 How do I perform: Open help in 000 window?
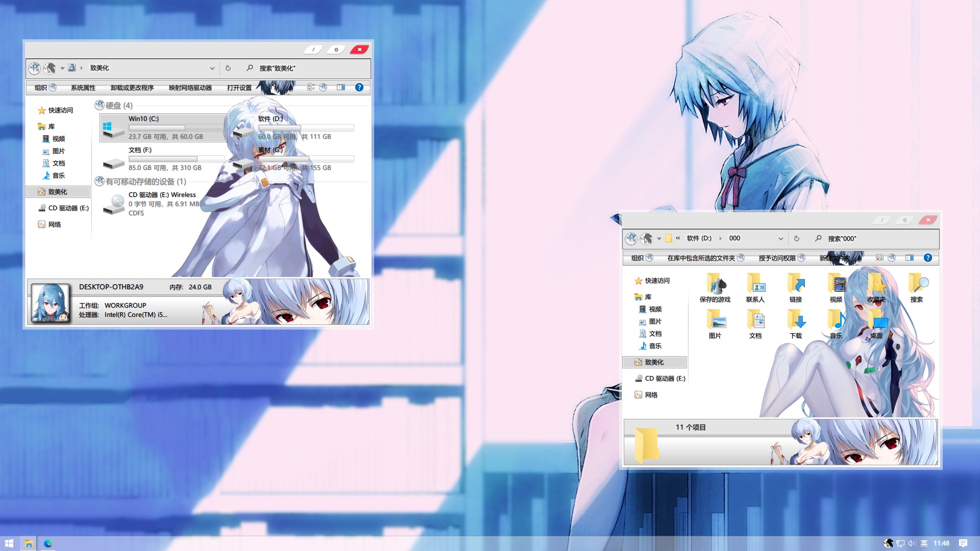pyautogui.click(x=928, y=258)
